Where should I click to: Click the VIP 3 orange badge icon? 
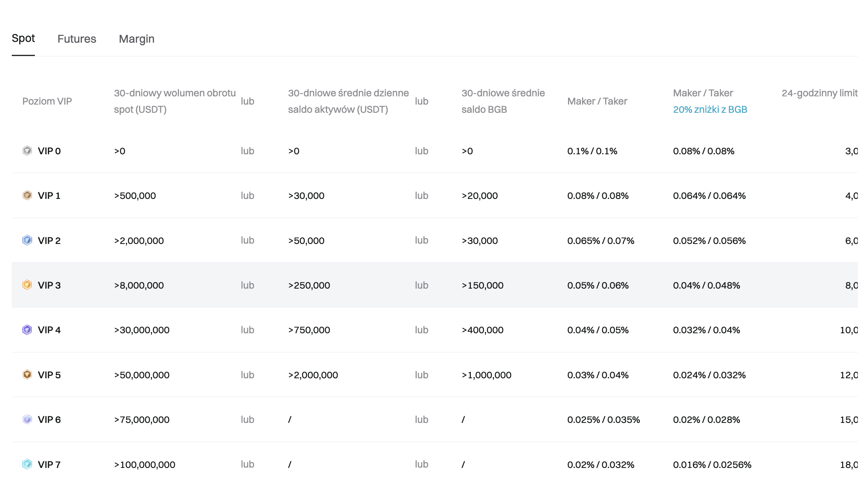tap(27, 285)
